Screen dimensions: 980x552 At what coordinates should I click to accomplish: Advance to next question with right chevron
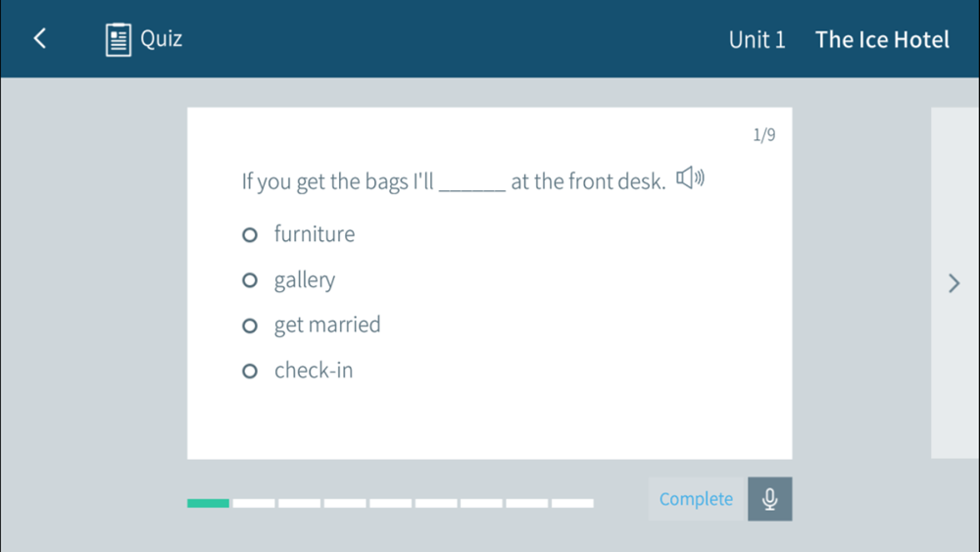click(x=954, y=283)
